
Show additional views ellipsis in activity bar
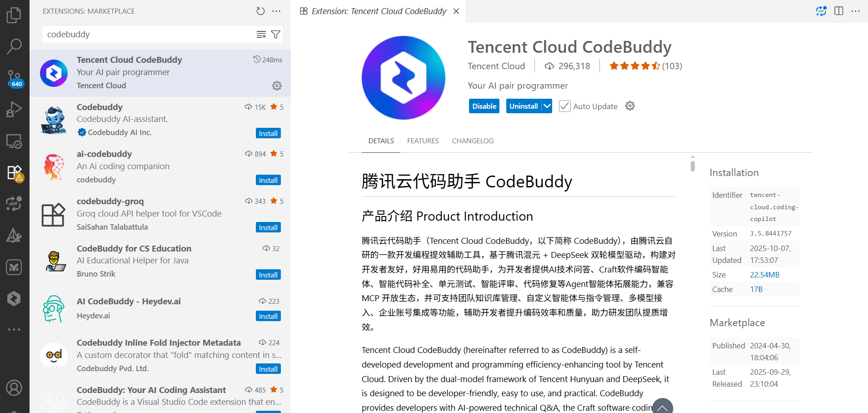tap(14, 329)
